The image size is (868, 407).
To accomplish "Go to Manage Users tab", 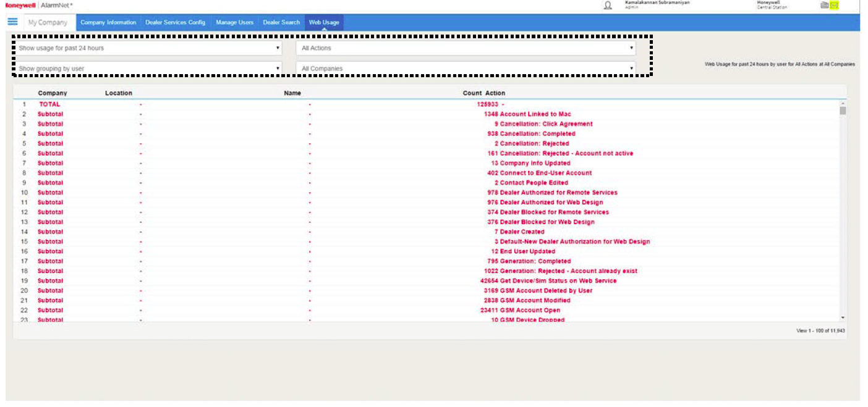I will (x=234, y=22).
